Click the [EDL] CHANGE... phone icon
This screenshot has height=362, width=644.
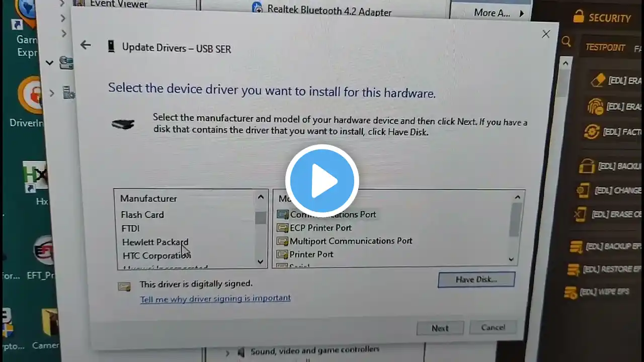click(x=583, y=191)
